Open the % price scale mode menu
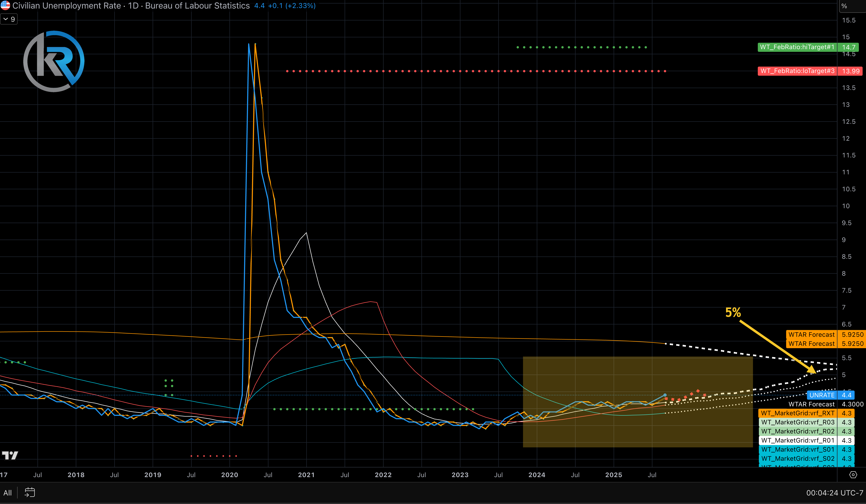 pos(844,6)
